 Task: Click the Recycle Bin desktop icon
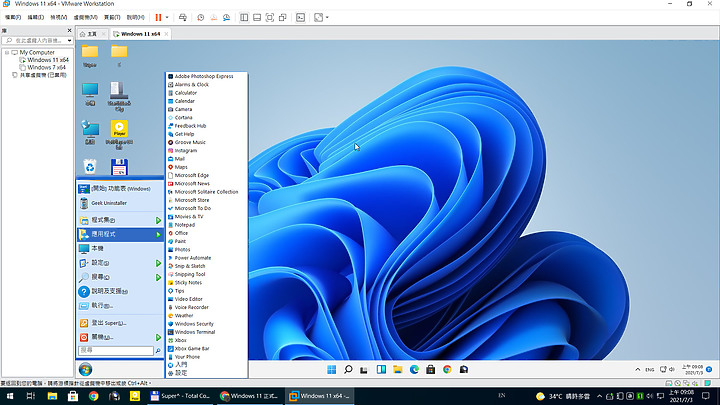point(90,167)
